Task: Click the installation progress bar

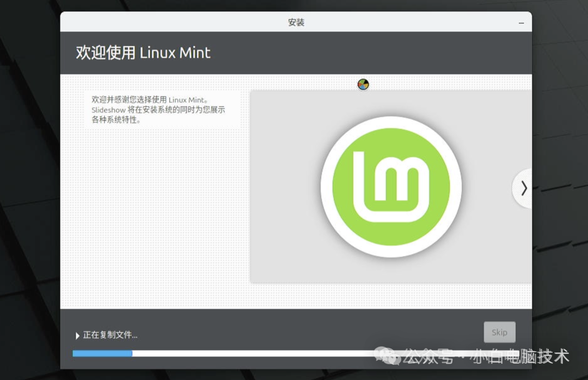Action: click(x=296, y=353)
